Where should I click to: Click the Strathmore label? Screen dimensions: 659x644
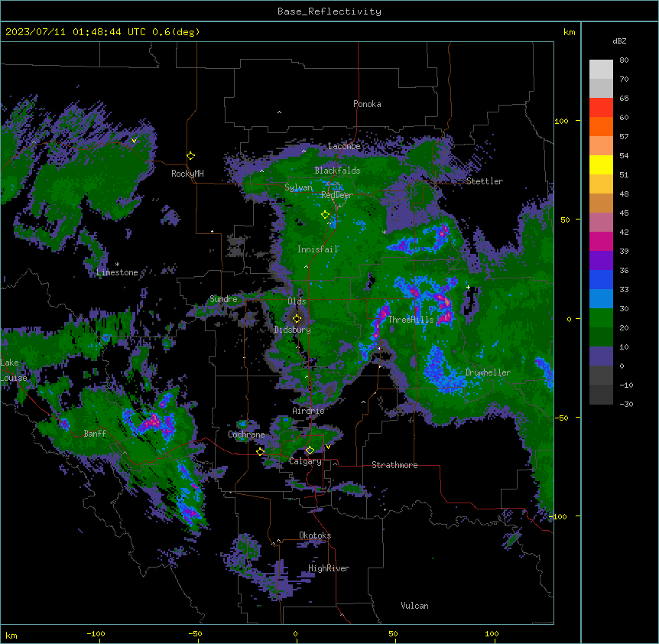(394, 465)
